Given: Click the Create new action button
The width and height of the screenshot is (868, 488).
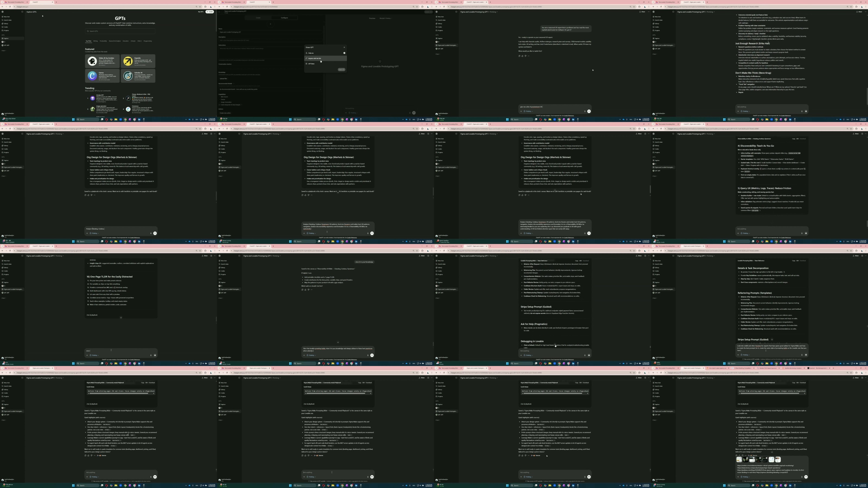Looking at the screenshot, I should pyautogui.click(x=225, y=113).
